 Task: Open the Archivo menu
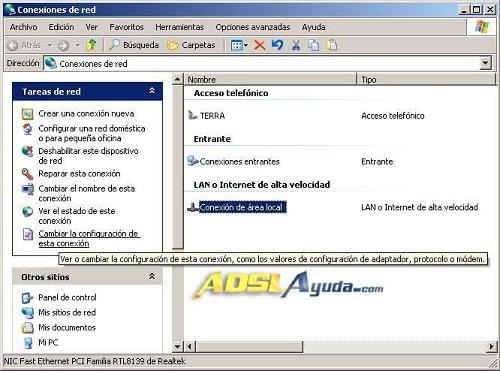tap(23, 27)
